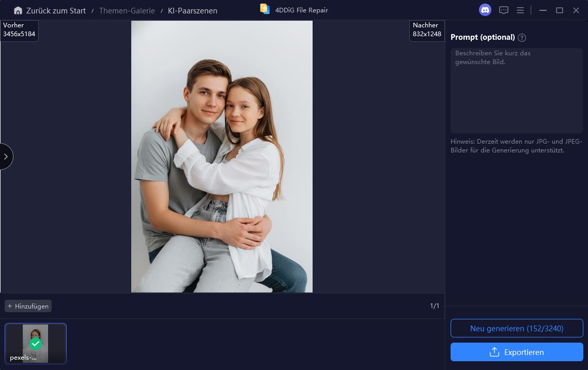Click the Exportieren button

point(517,352)
